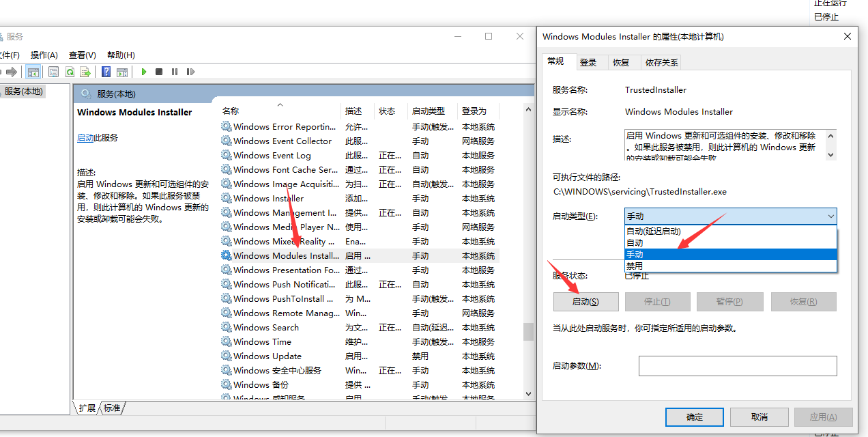Open the 登录 tab

588,62
